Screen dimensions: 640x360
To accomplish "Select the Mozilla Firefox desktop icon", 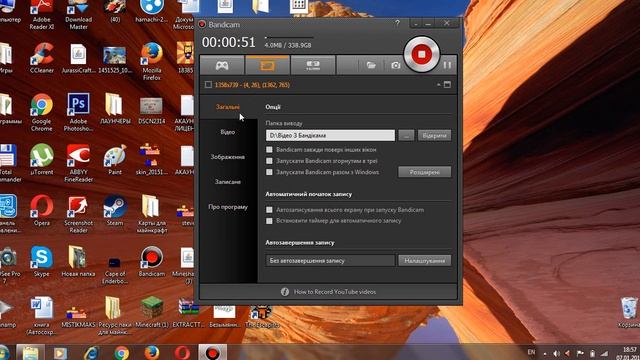I will click(x=151, y=61).
